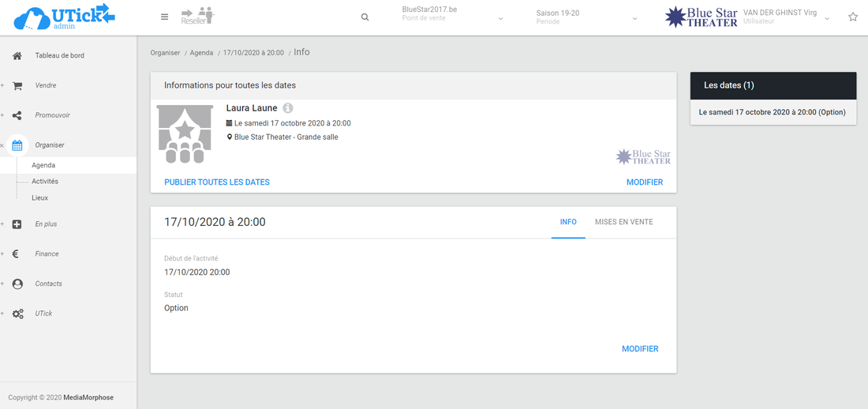Expand the Promouvoir sidebar section
The width and height of the screenshot is (868, 409).
click(52, 115)
